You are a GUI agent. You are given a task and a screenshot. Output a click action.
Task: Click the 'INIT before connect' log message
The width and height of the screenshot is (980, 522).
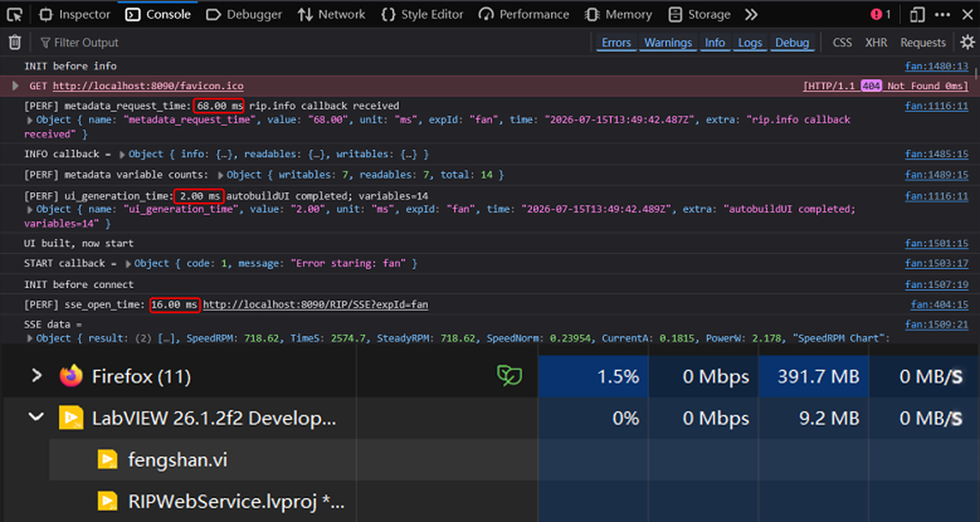point(79,285)
